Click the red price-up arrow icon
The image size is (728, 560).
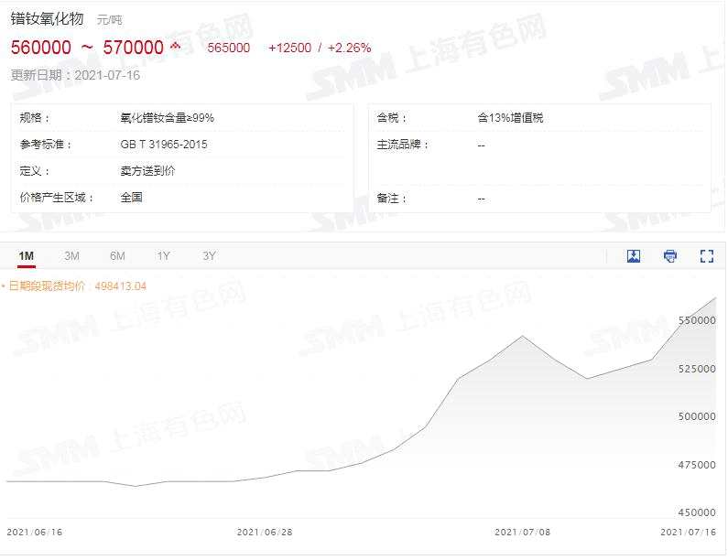click(176, 46)
